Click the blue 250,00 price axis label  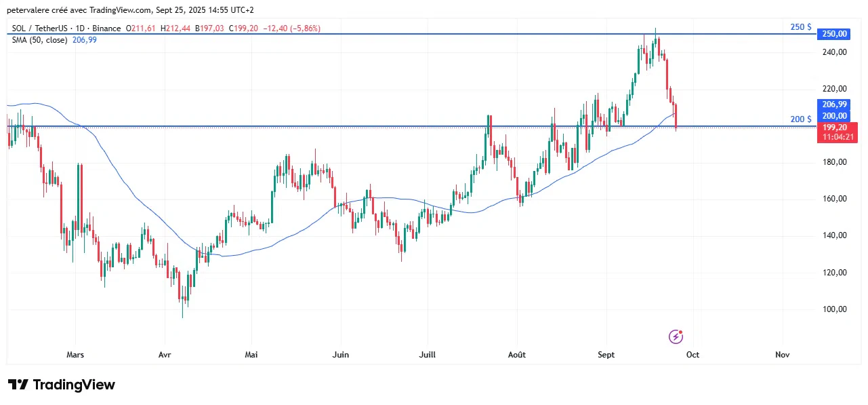[x=834, y=34]
